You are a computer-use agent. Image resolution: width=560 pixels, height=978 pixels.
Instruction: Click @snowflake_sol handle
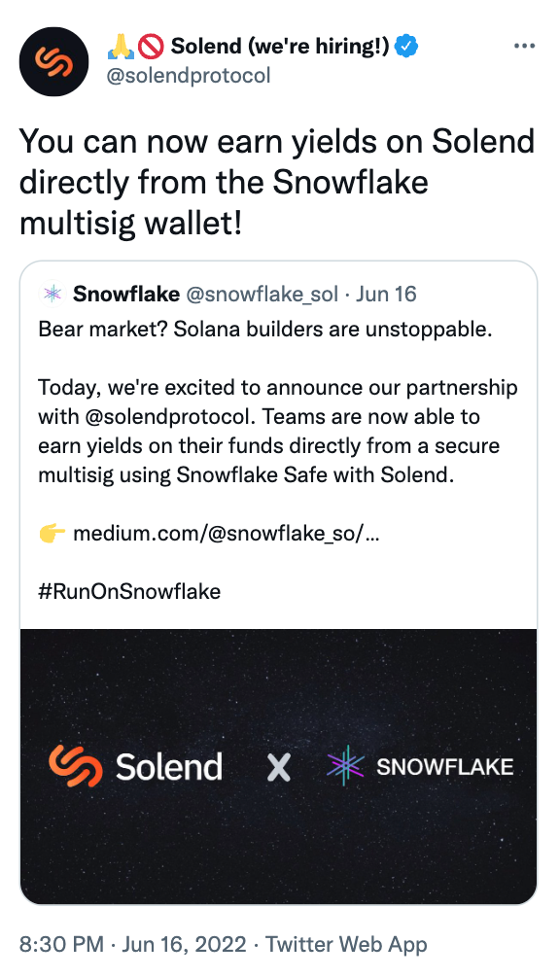(x=262, y=295)
